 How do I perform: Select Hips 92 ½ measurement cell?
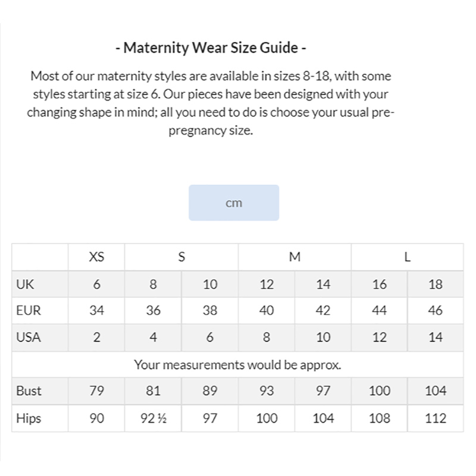tap(153, 418)
